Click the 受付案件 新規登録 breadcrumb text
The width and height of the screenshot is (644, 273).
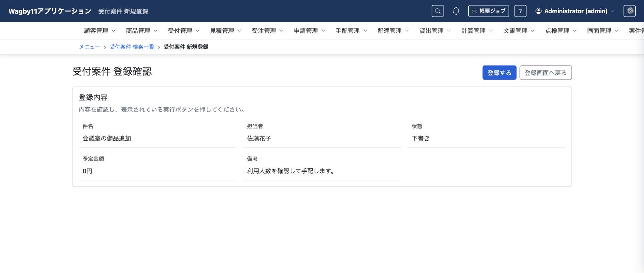pos(186,47)
